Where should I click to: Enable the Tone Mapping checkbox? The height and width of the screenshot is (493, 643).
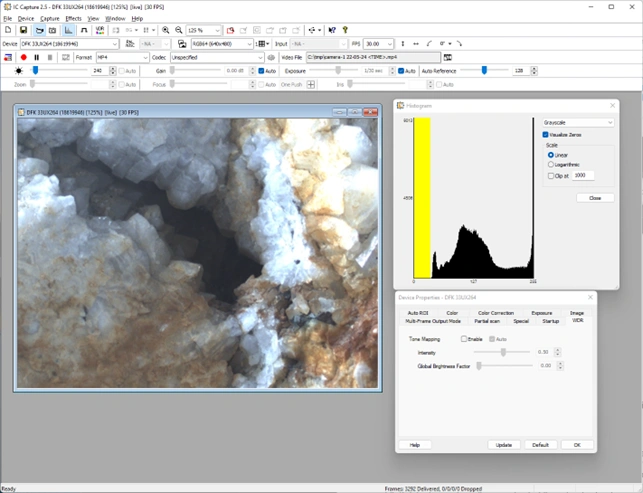tap(465, 339)
